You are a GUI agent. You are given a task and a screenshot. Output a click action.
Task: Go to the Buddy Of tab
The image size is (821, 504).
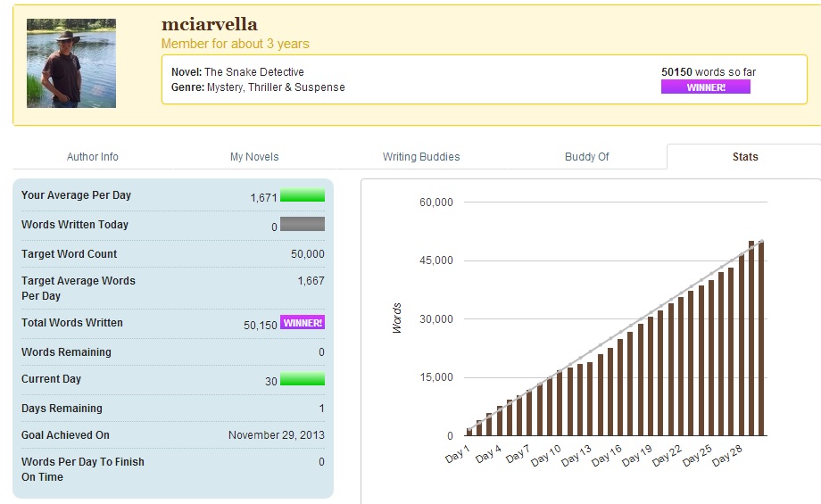click(x=587, y=157)
